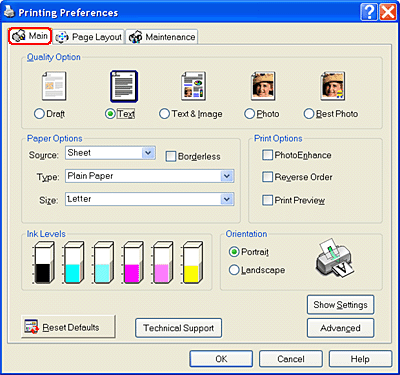Click the yellow ink cartridge level
400x375 pixels.
[x=192, y=263]
